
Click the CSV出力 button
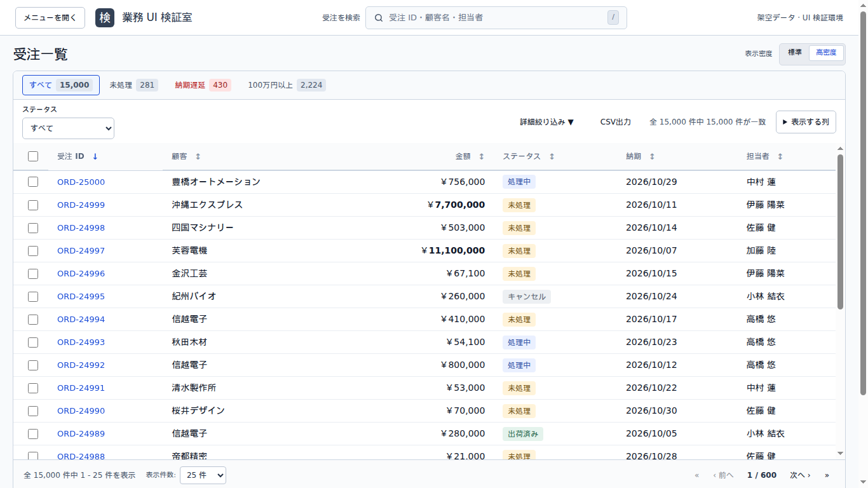(616, 122)
